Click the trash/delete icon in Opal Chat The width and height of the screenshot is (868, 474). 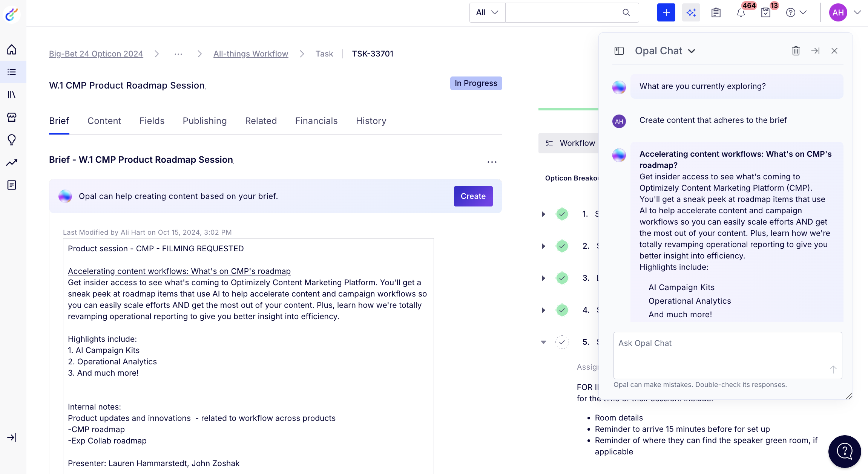point(796,51)
